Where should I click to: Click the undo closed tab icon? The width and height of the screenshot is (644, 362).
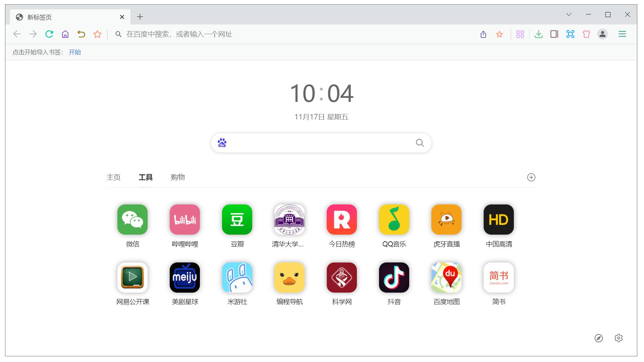pyautogui.click(x=81, y=34)
